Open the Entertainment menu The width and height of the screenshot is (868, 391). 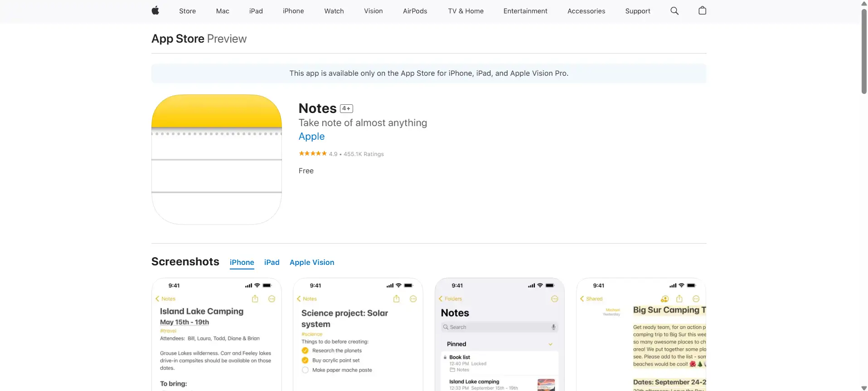coord(525,11)
